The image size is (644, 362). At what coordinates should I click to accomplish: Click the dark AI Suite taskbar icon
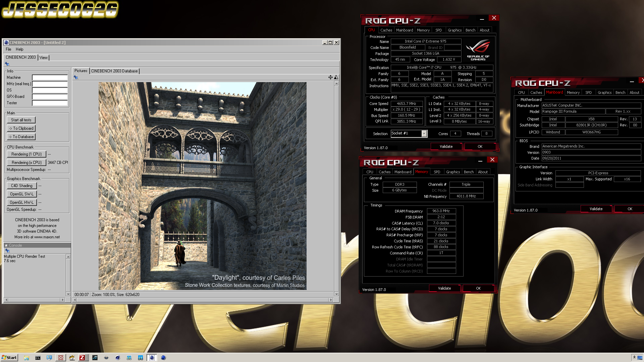(x=95, y=358)
